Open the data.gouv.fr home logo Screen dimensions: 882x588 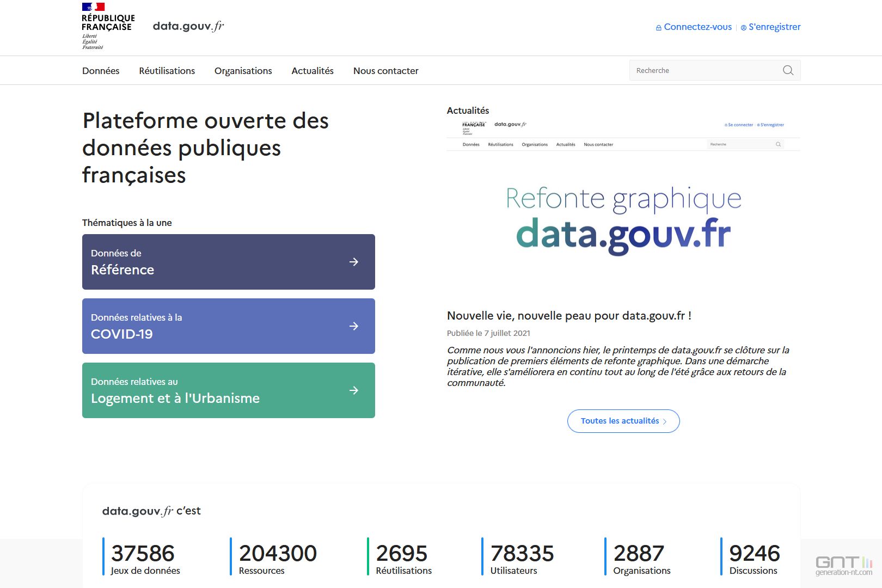click(x=188, y=26)
